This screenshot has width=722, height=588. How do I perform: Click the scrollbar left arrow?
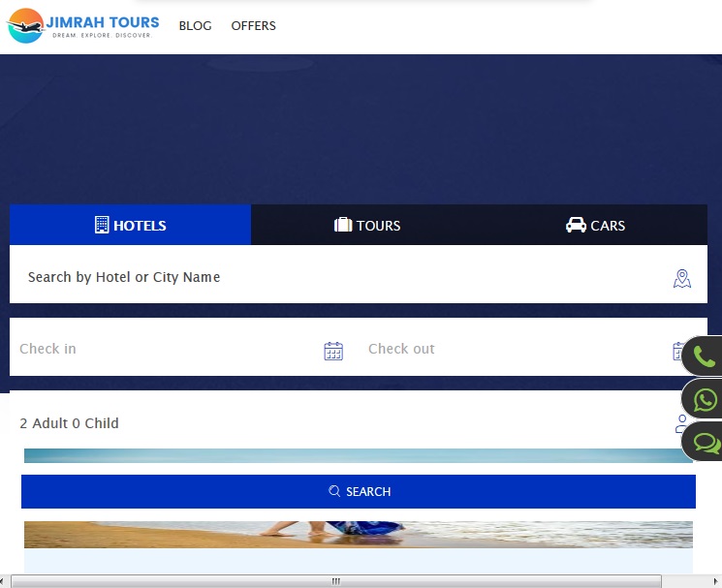2,581
